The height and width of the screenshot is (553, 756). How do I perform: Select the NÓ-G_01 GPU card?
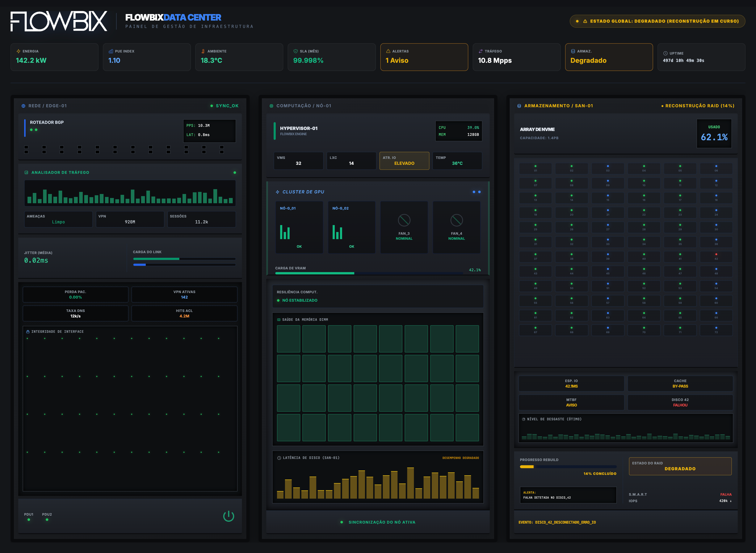[299, 227]
